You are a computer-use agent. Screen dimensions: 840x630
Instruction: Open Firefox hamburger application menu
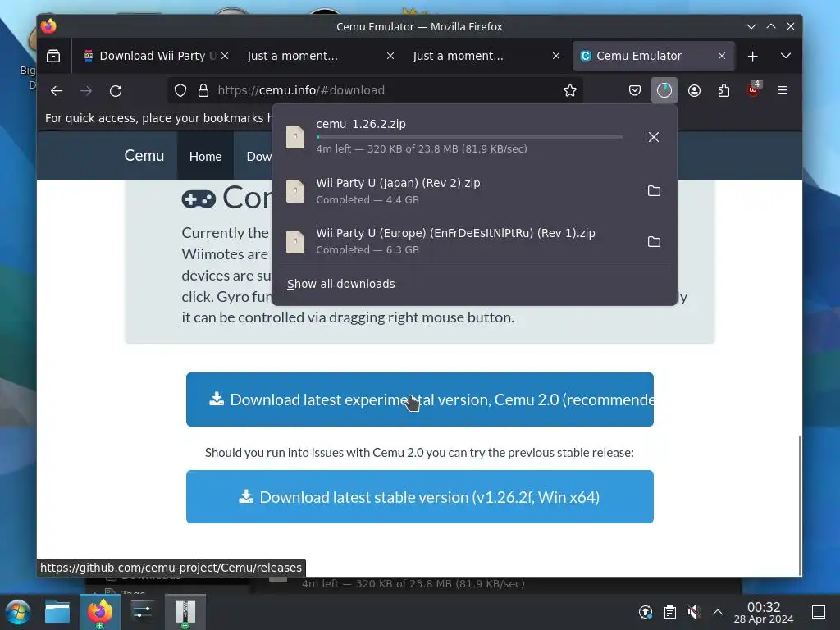783,90
